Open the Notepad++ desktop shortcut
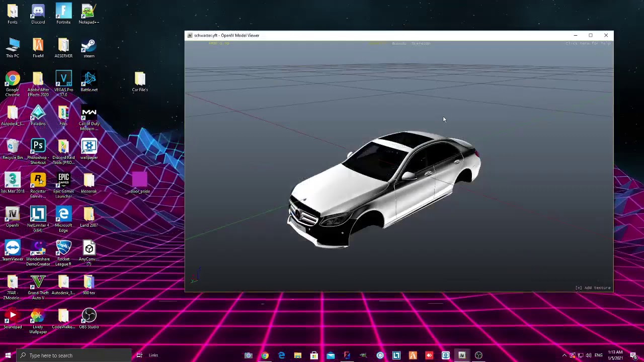 tap(89, 14)
